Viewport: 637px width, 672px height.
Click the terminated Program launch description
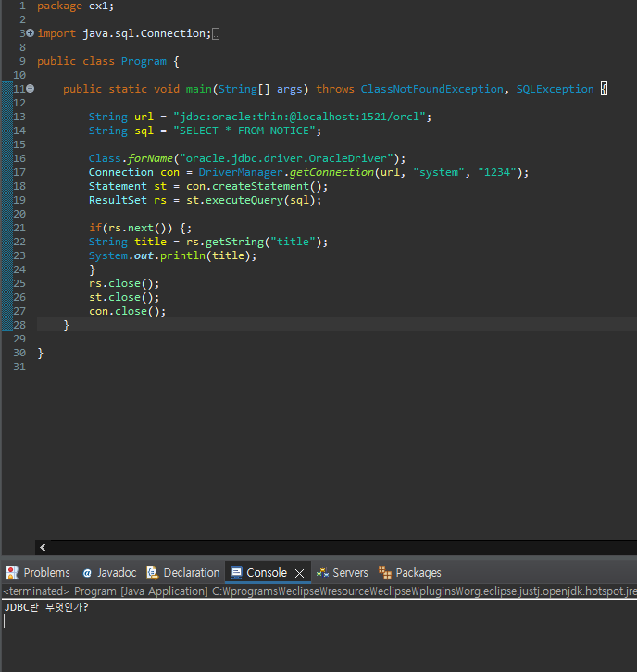tap(319, 591)
